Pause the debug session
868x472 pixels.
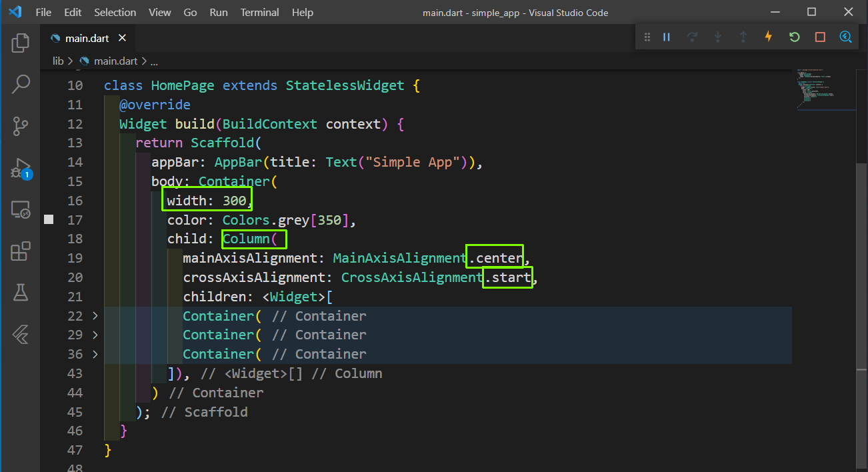pos(666,37)
